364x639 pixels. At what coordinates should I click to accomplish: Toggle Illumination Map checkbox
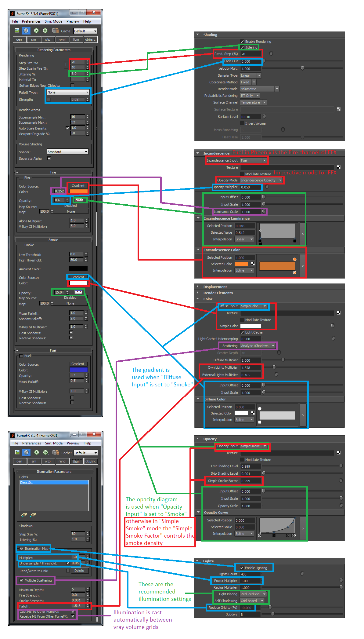coord(21,548)
